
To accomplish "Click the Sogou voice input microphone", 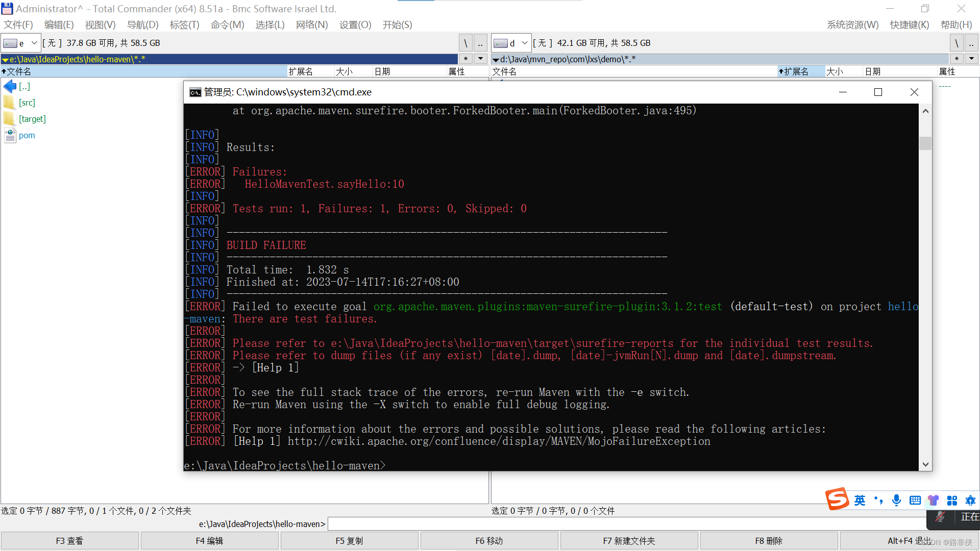I will [897, 500].
